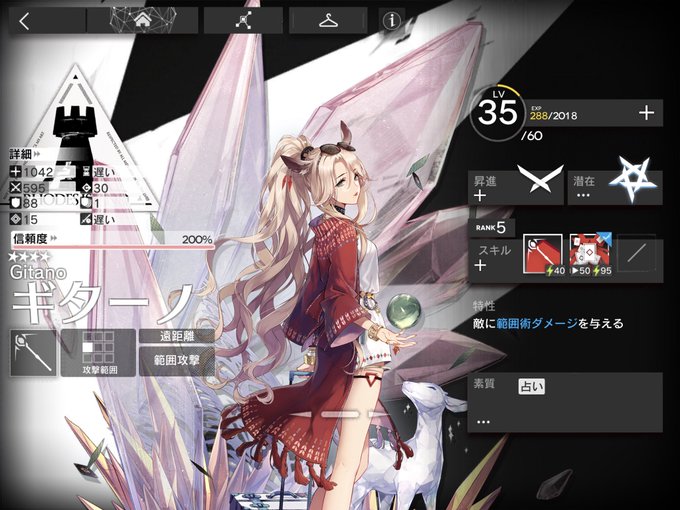Expand the 詳細 details arrow

[x=37, y=154]
